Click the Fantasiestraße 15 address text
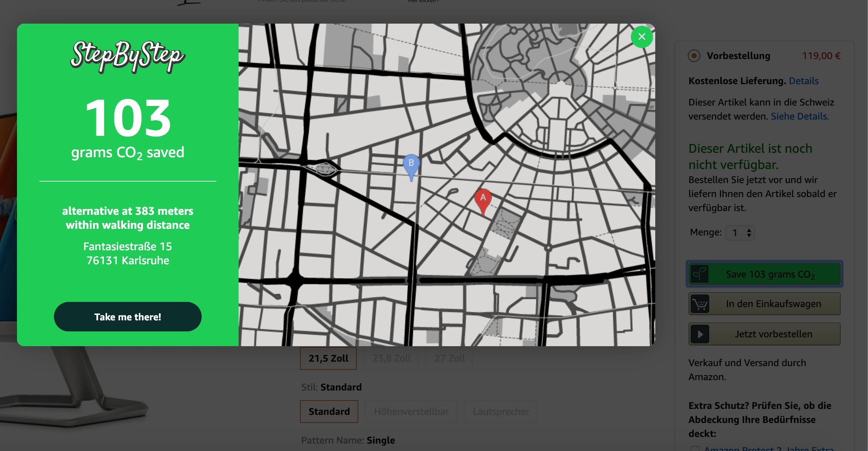The width and height of the screenshot is (868, 451). [127, 247]
